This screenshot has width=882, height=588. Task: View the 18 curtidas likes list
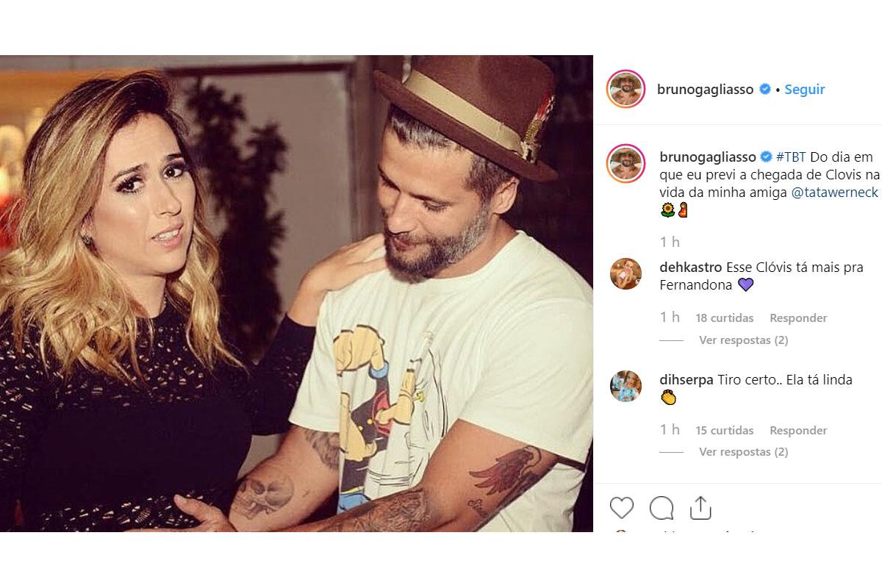pos(725,318)
